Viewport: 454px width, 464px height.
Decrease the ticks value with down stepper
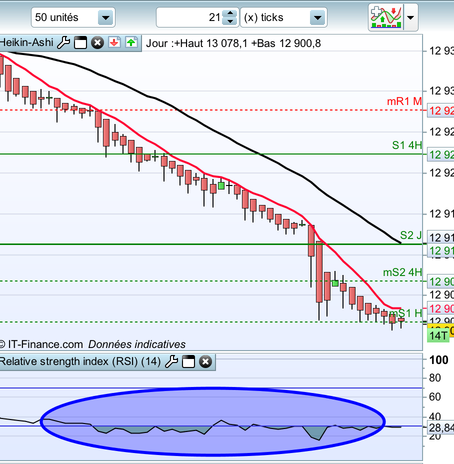tap(230, 22)
